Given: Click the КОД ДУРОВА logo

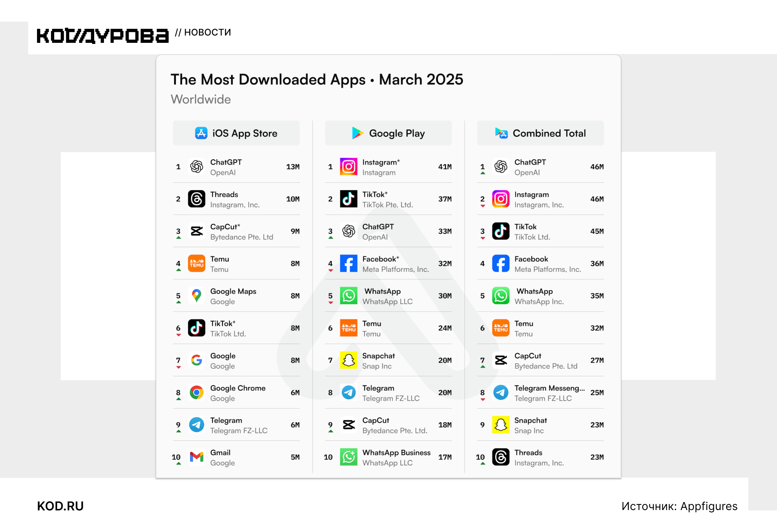Looking at the screenshot, I should pos(103,36).
